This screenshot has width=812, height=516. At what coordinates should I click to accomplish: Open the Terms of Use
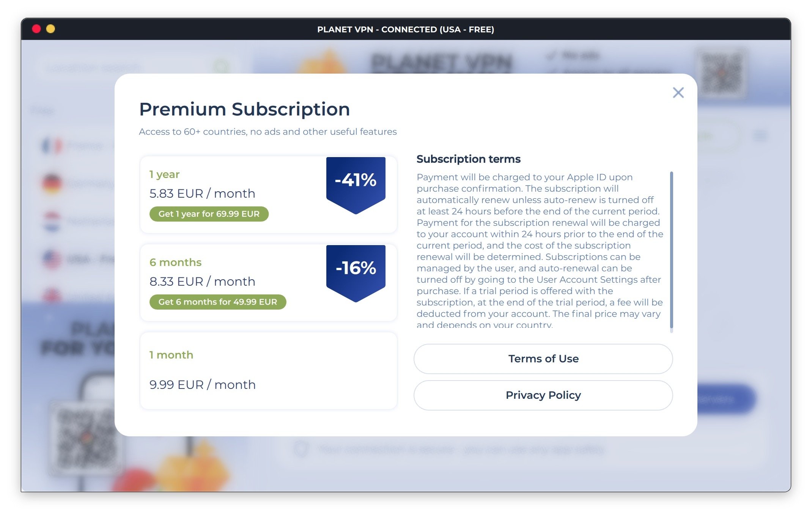point(543,359)
